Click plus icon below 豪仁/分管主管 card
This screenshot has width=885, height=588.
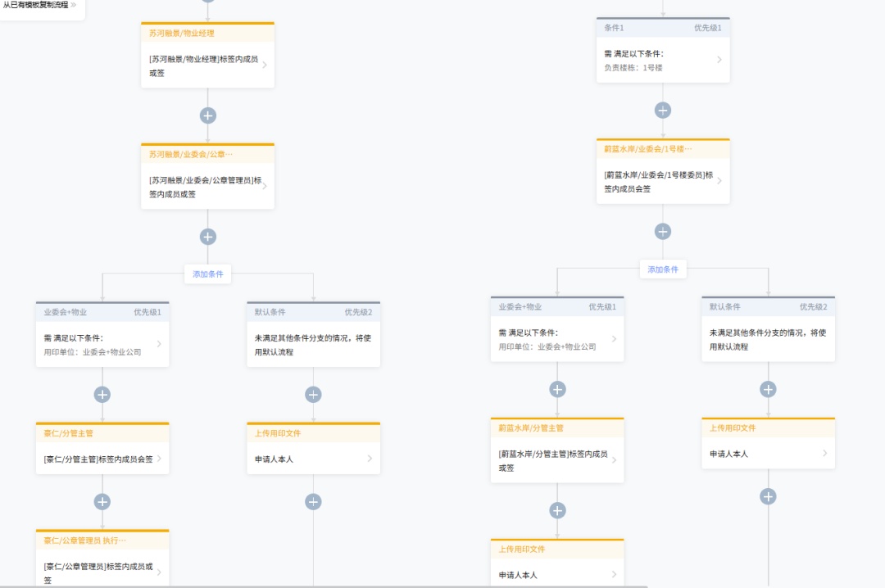tap(102, 502)
